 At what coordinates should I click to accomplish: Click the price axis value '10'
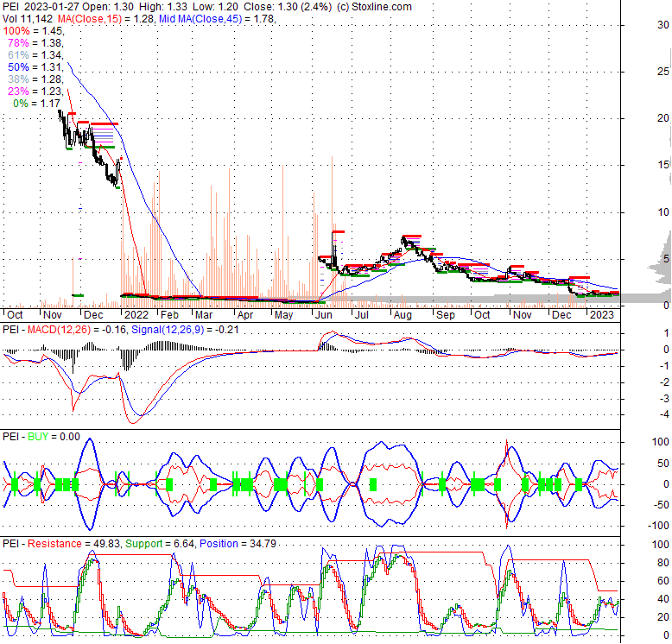[663, 212]
